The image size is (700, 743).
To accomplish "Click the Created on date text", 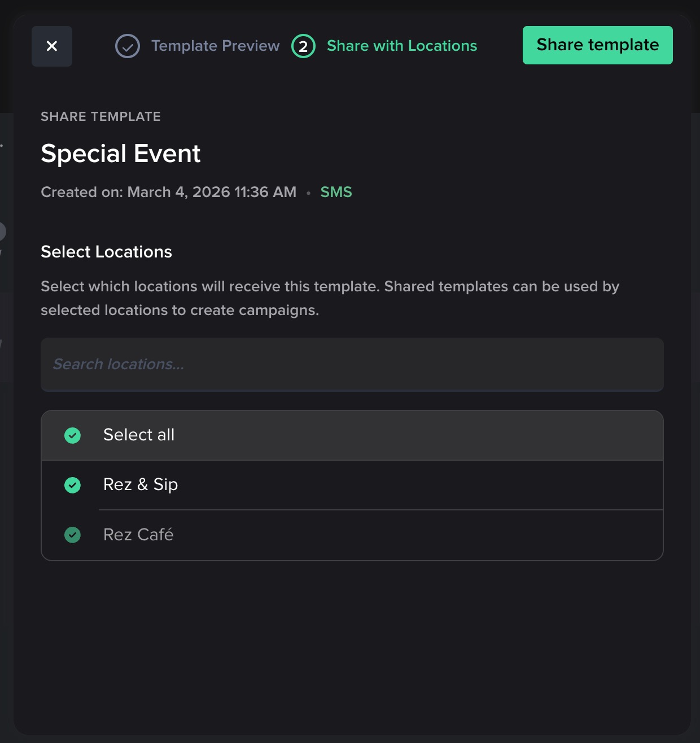I will click(x=168, y=192).
